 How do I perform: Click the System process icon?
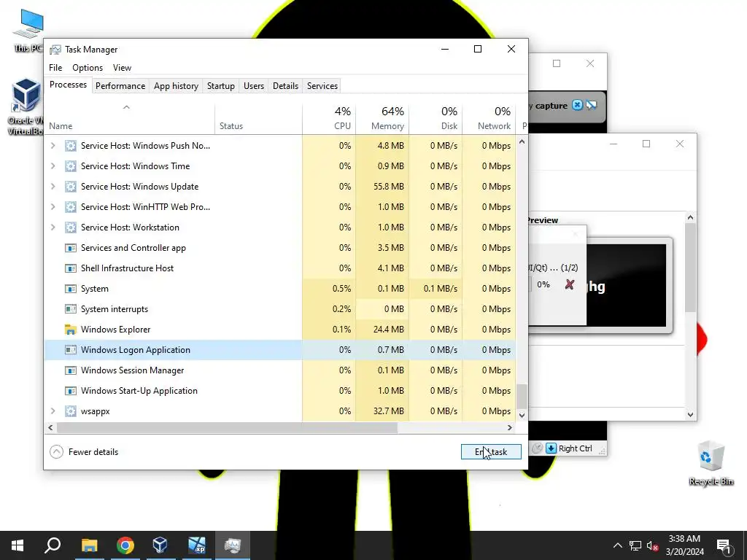coord(71,289)
